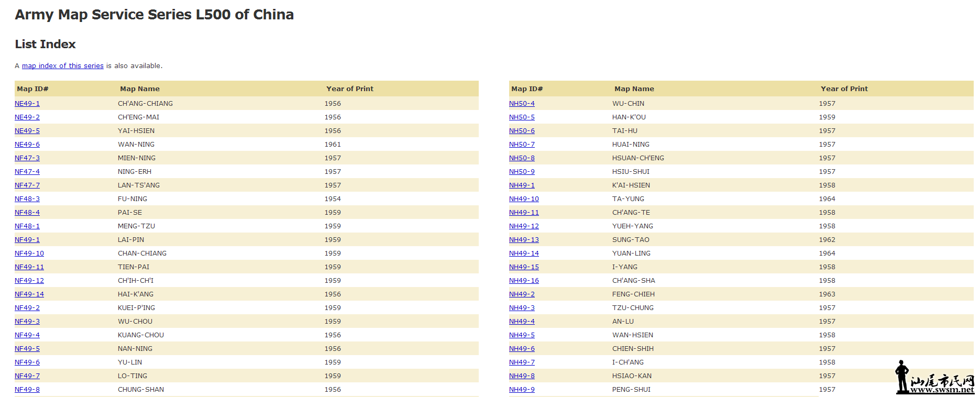Open the map index of this series link
This screenshot has width=980, height=397.
tap(62, 66)
